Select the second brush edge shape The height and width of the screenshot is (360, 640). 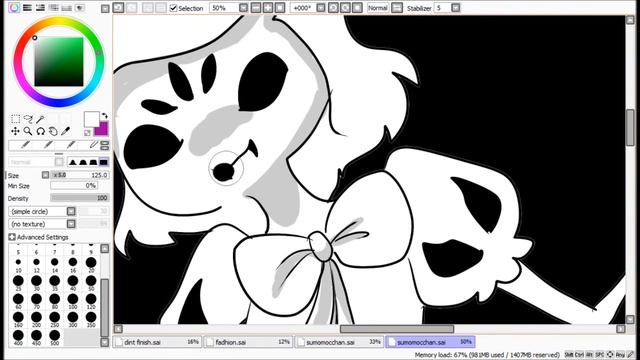[x=83, y=162]
